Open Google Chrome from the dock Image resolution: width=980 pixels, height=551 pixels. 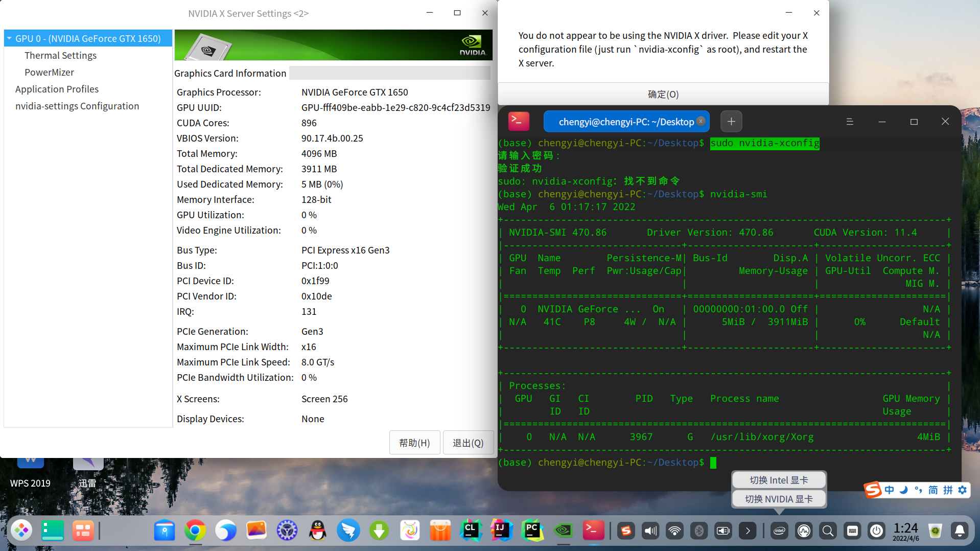(195, 531)
